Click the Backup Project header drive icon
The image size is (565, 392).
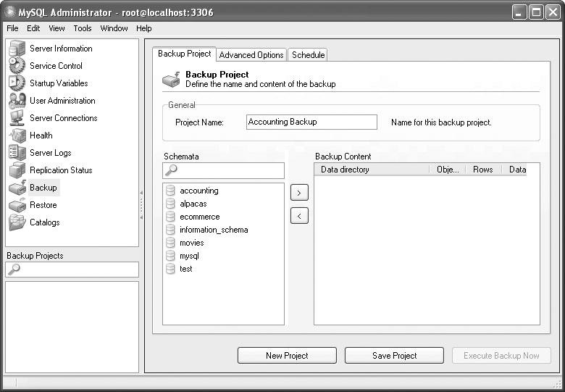tap(171, 79)
